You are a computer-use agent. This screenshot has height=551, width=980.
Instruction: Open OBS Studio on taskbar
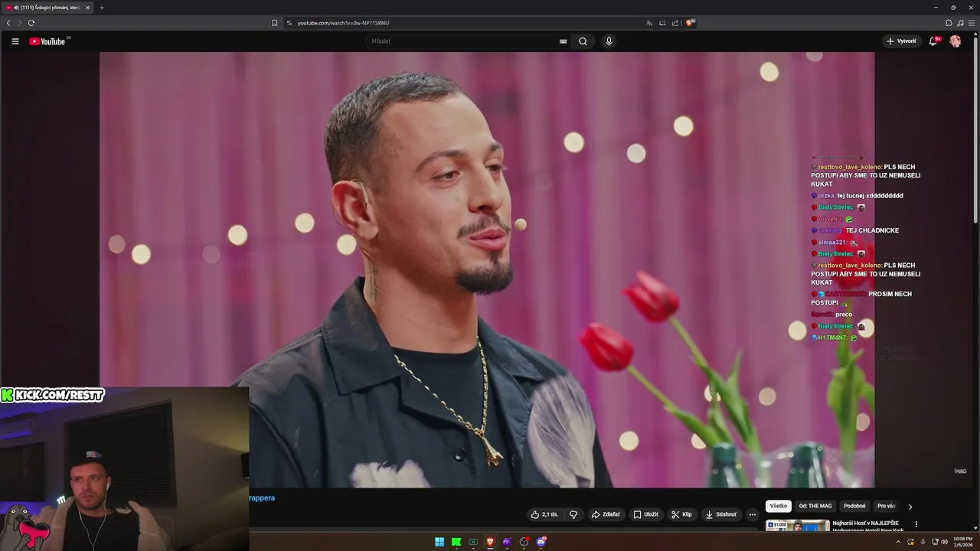(x=524, y=542)
